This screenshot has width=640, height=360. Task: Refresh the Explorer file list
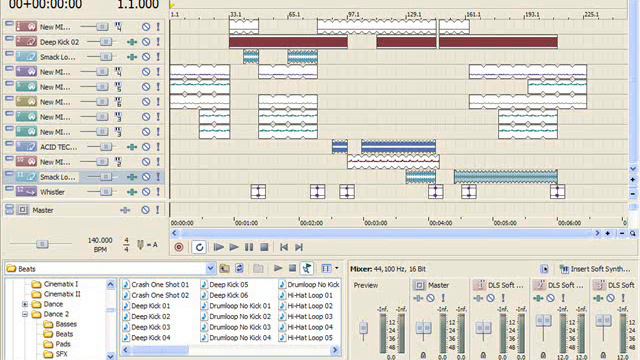point(239,269)
